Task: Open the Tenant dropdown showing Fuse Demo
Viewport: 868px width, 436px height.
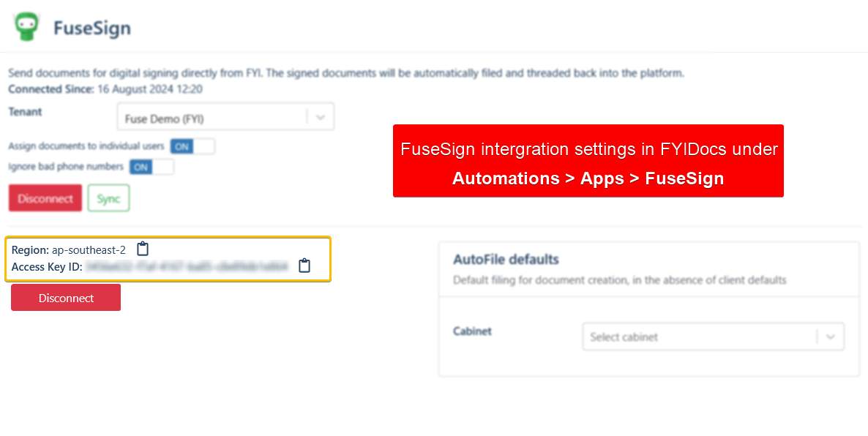Action: (x=212, y=117)
